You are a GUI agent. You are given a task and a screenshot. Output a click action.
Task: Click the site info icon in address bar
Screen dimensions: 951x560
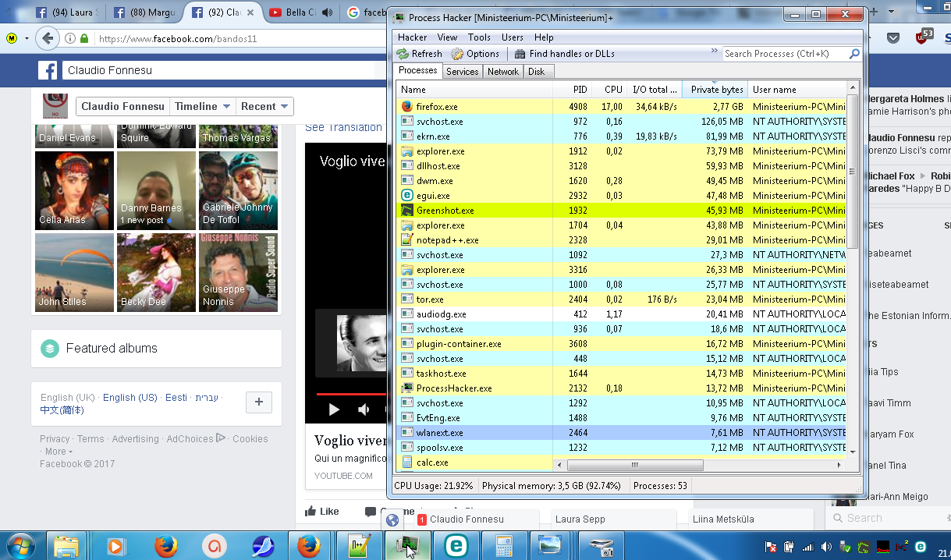[x=70, y=38]
